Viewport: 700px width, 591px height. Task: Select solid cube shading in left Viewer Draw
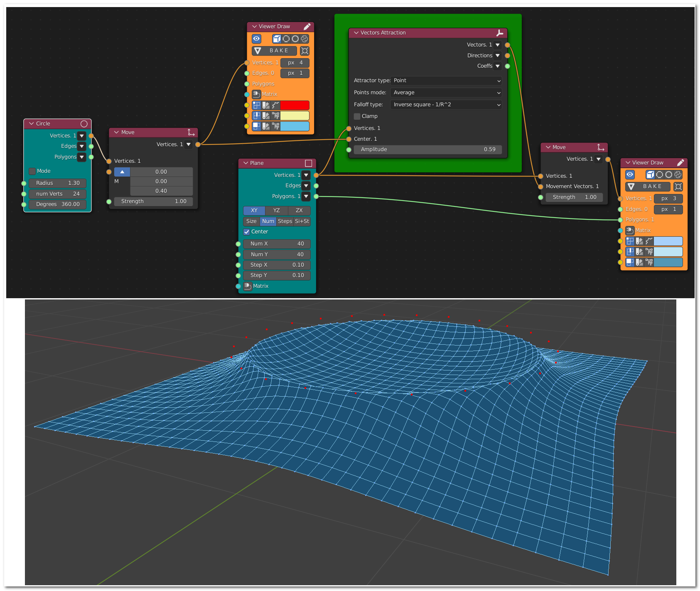coord(277,39)
